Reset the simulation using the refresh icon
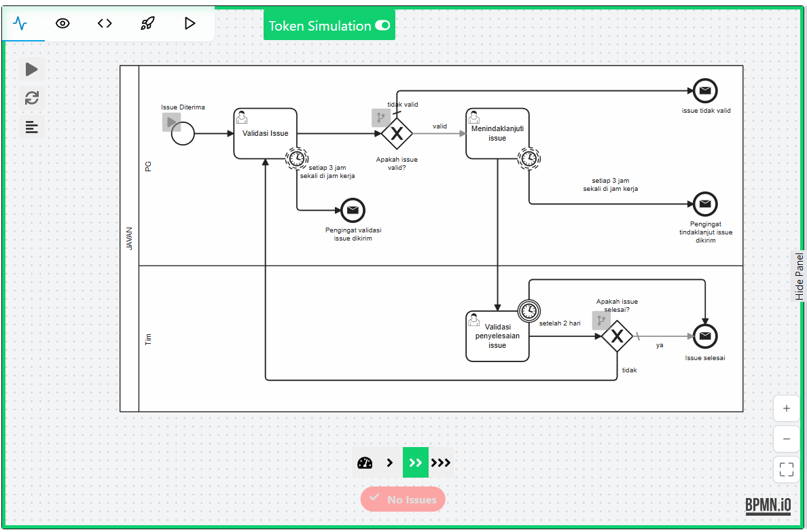The width and height of the screenshot is (807, 532). point(31,98)
